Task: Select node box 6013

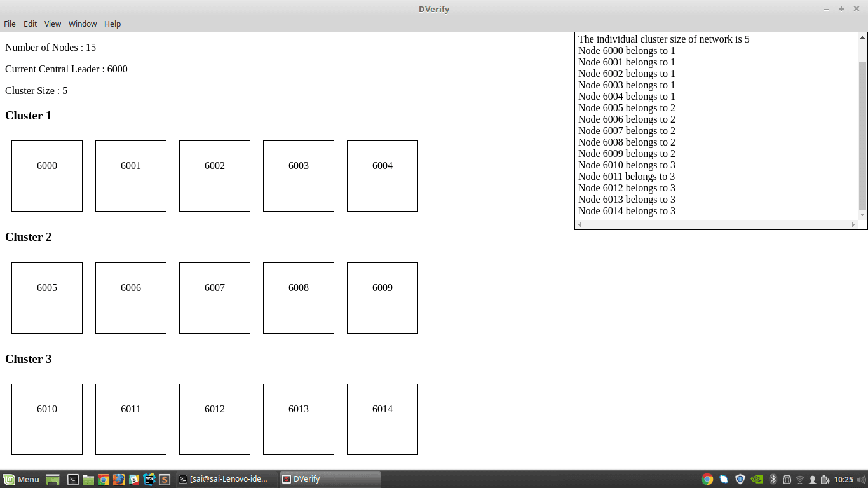Action: 299,419
